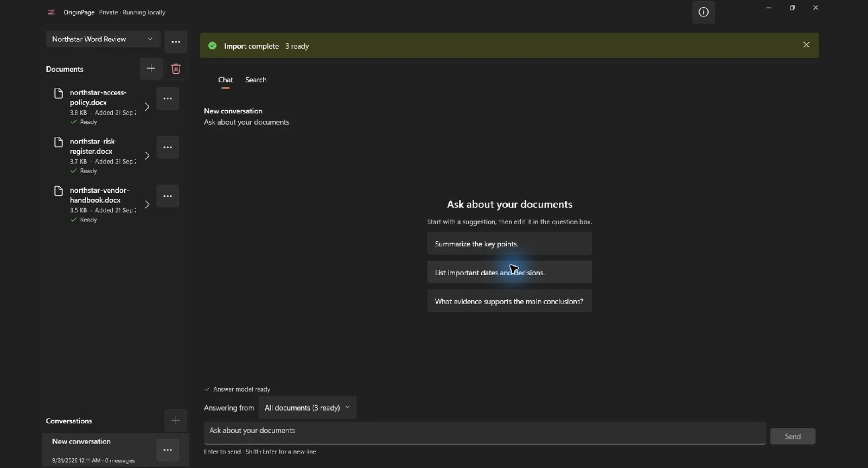Delete documents with the trash icon
868x468 pixels.
click(x=176, y=69)
